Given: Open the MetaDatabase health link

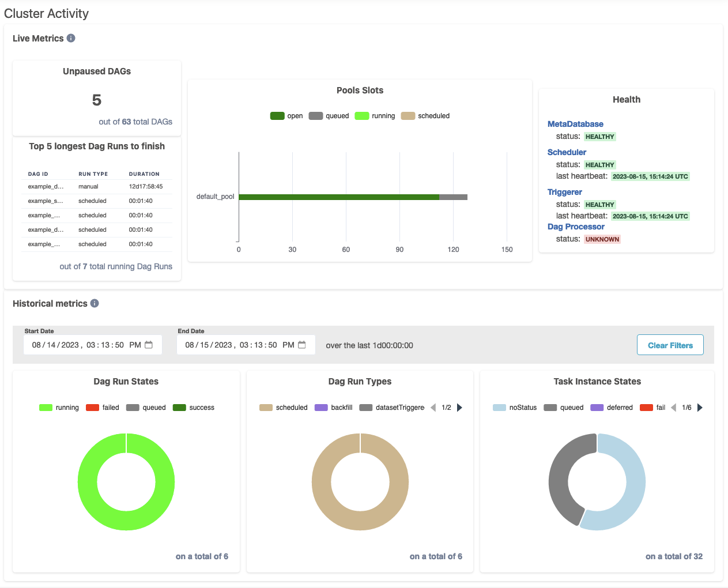Looking at the screenshot, I should pos(575,124).
